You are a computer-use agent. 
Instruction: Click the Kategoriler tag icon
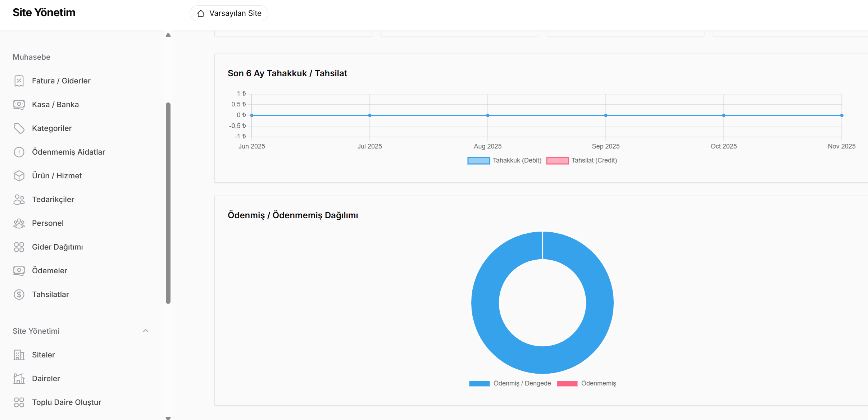(19, 128)
